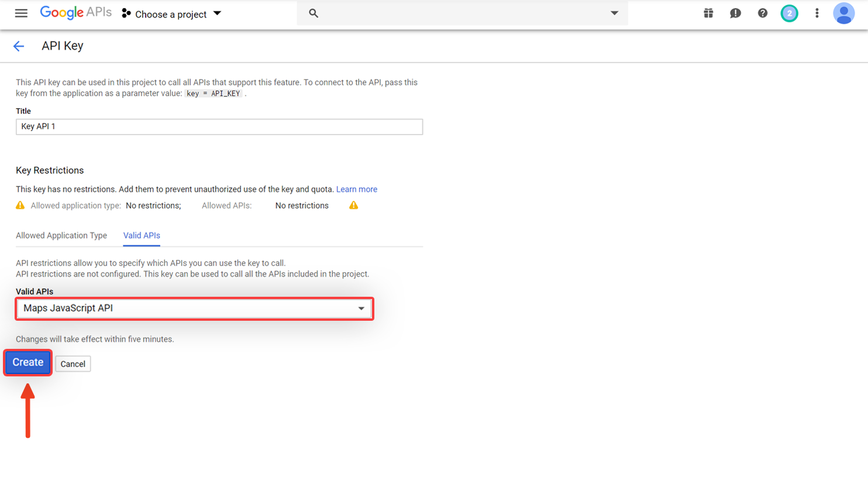Select the Valid APIs tab
The width and height of the screenshot is (868, 487).
[142, 235]
